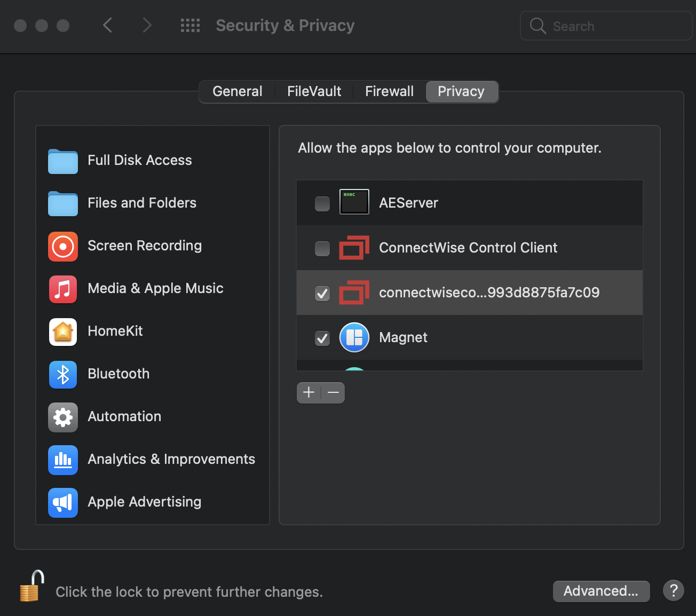Click the Files and Folders folder icon

coord(63,203)
